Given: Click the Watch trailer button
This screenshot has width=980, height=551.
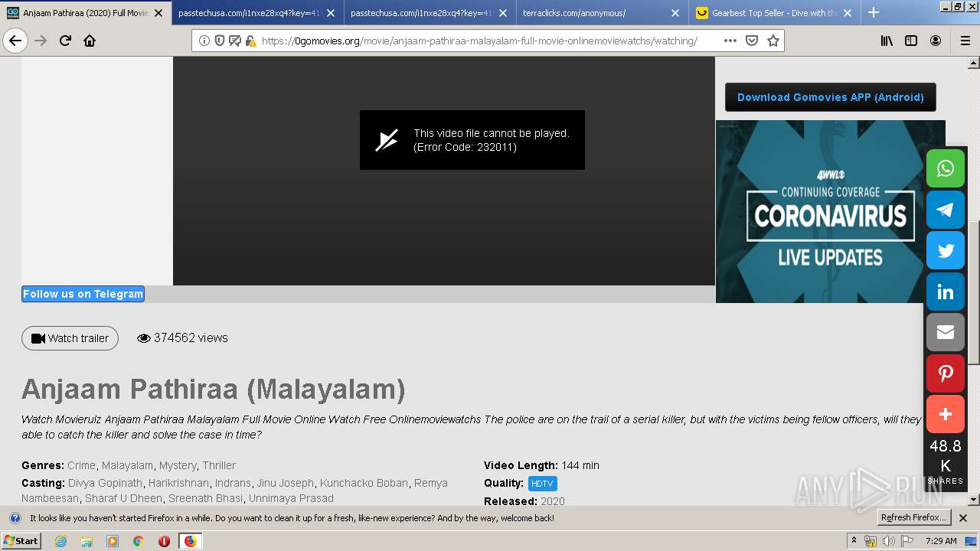Looking at the screenshot, I should coord(70,338).
